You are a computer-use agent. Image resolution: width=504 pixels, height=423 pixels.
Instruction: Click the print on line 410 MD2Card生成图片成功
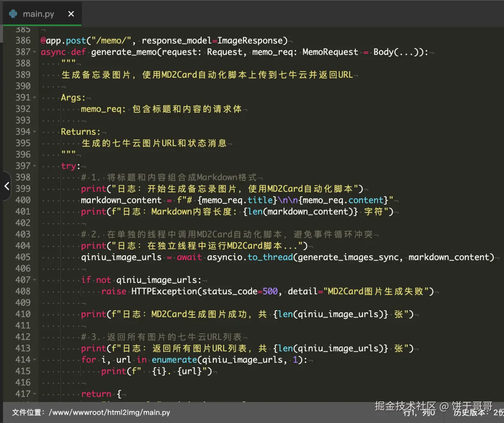pyautogui.click(x=247, y=314)
